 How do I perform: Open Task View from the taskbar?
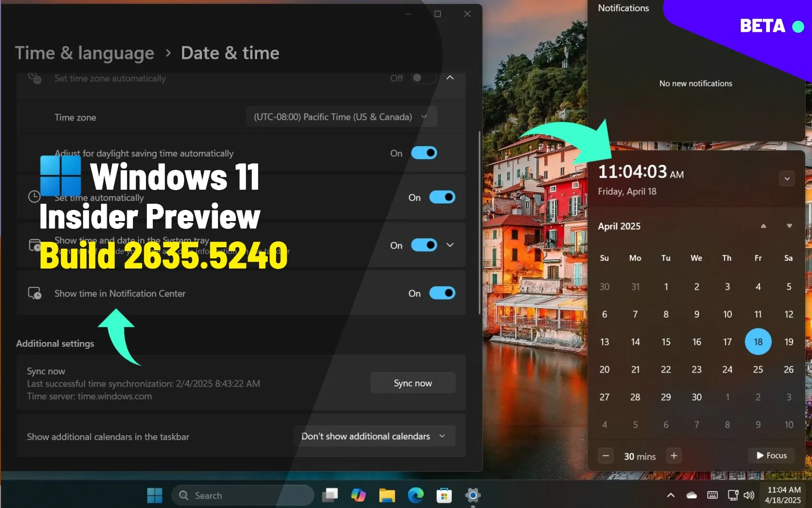coord(330,495)
